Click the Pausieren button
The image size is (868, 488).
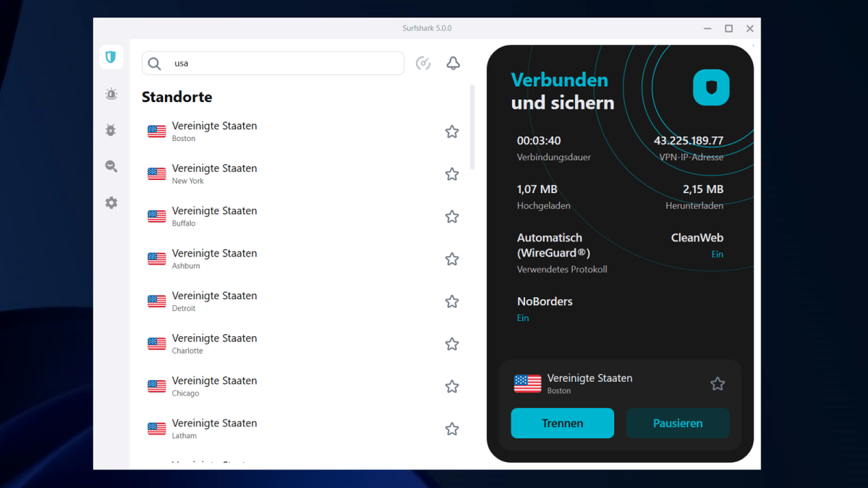[678, 424]
